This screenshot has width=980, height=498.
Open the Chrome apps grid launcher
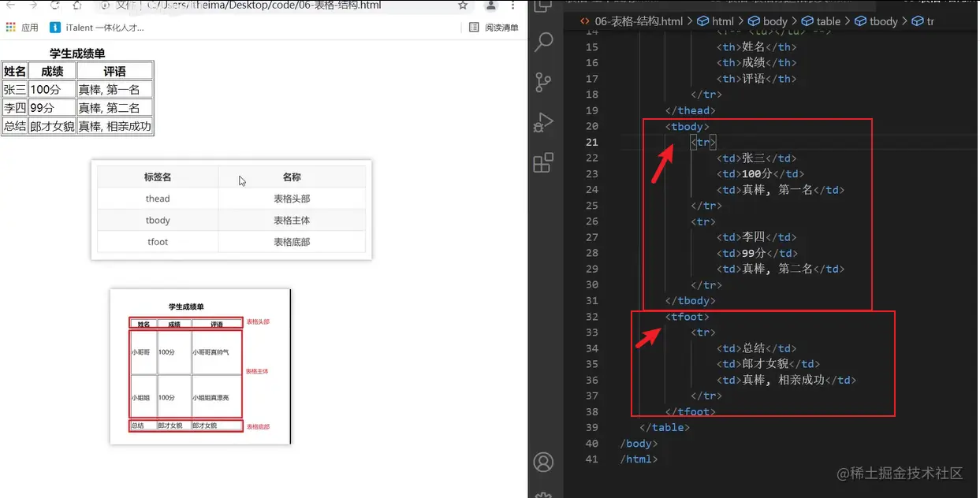[11, 26]
